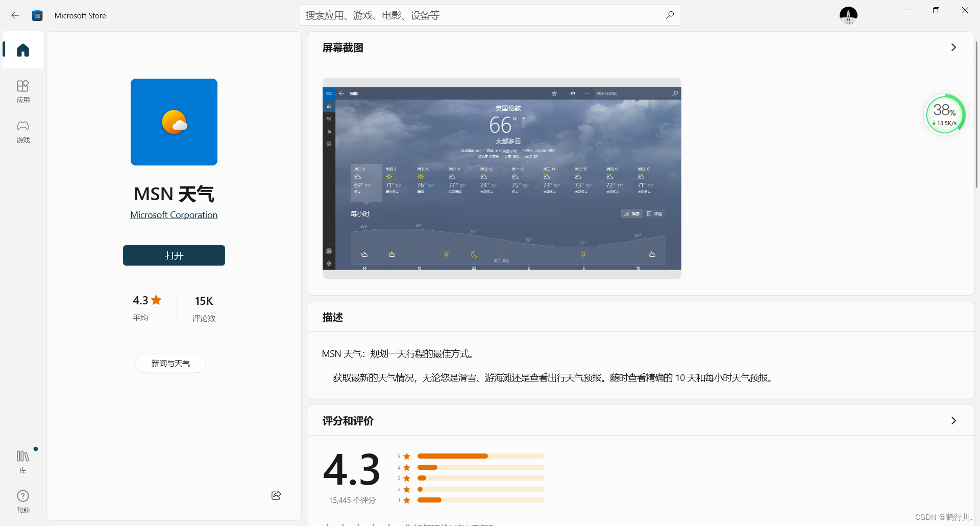
Task: Click the Microsoft Store logo icon
Action: [37, 15]
